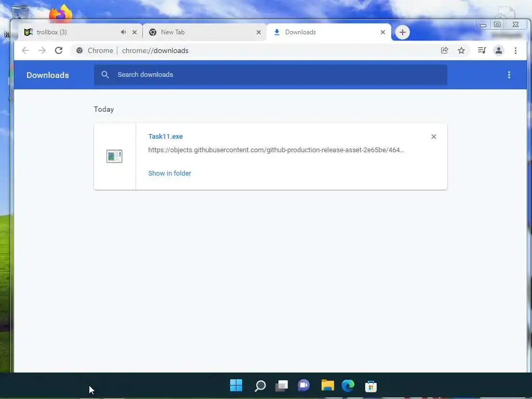Open taskbar Search

pos(260,386)
